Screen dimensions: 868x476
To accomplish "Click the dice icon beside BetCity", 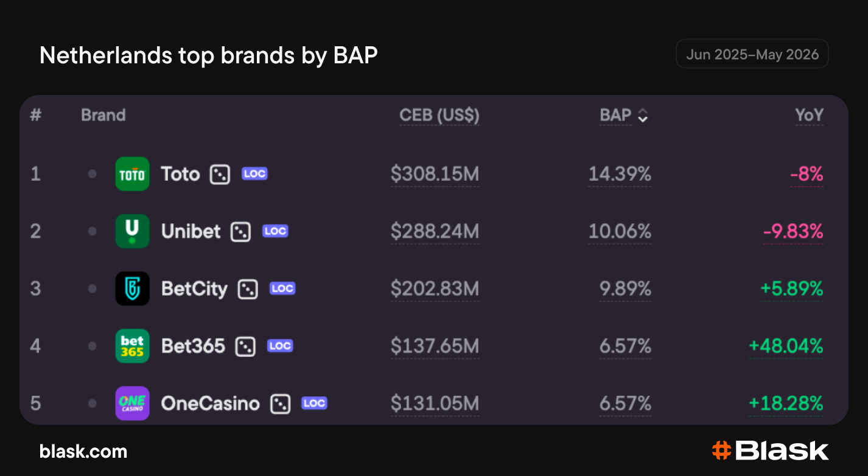I will 248,289.
